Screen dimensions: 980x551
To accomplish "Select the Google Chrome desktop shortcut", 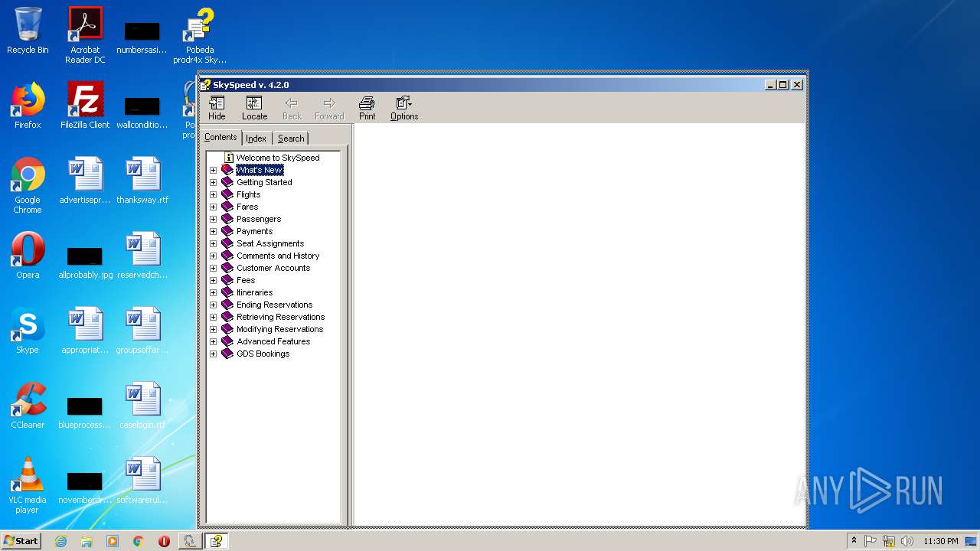I will [28, 185].
